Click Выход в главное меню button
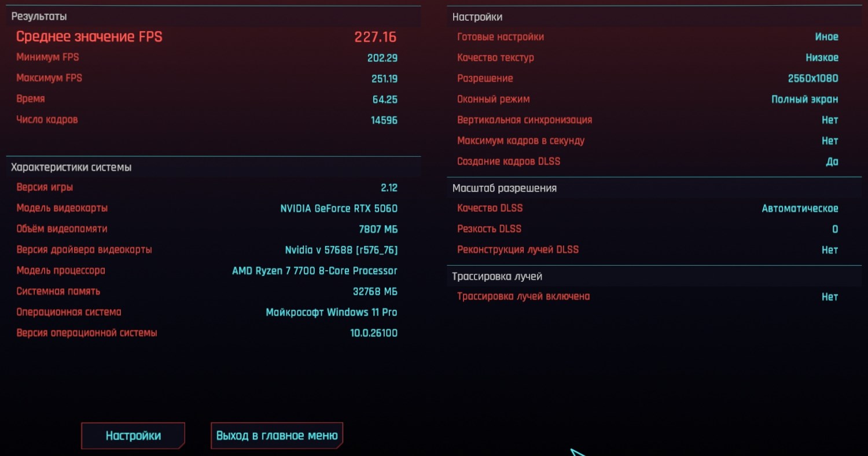 [277, 435]
